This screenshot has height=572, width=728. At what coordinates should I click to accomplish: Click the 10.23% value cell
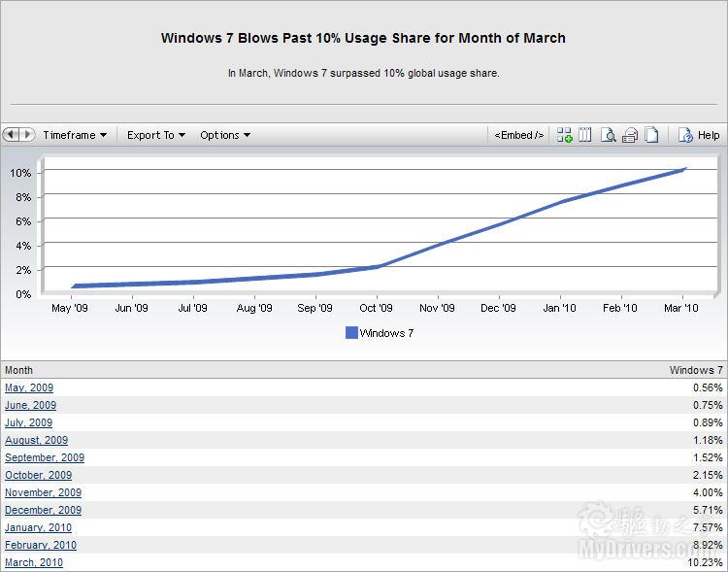click(x=706, y=562)
